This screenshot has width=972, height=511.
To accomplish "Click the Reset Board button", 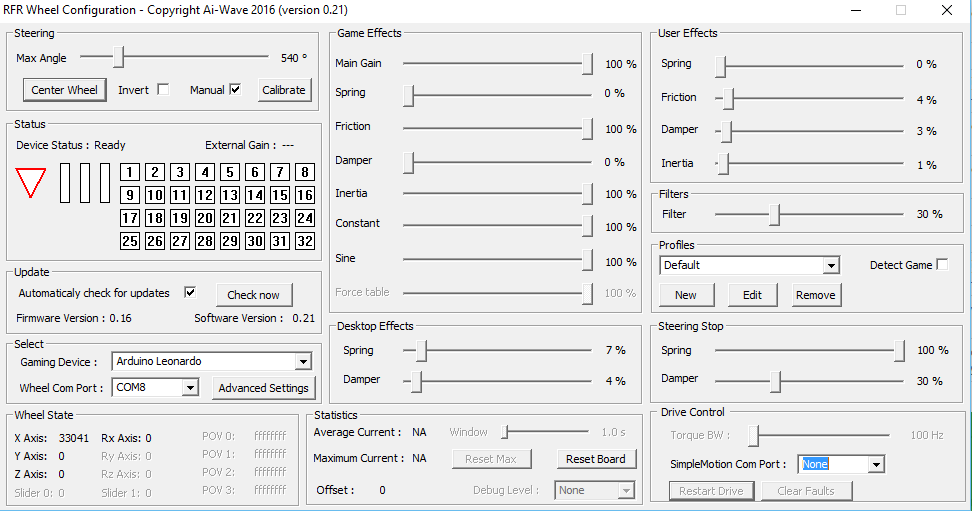I will pyautogui.click(x=596, y=459).
